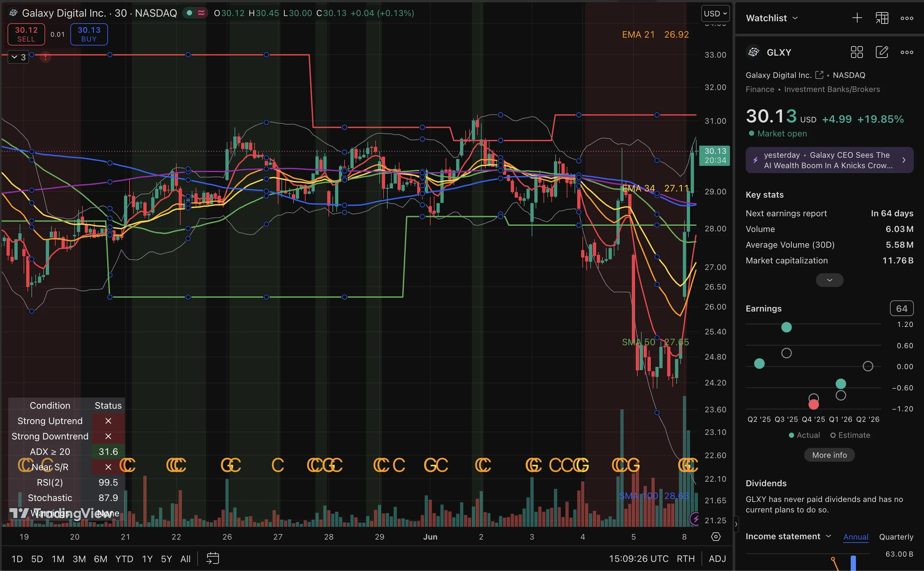Add a symbol to the watchlist with plus icon
The height and width of the screenshot is (571, 924).
click(857, 18)
